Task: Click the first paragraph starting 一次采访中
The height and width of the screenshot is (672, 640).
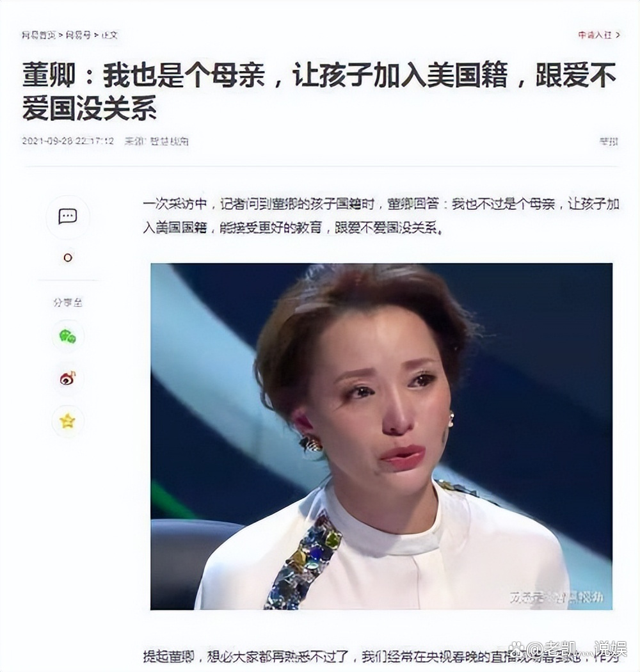Action: pyautogui.click(x=381, y=216)
